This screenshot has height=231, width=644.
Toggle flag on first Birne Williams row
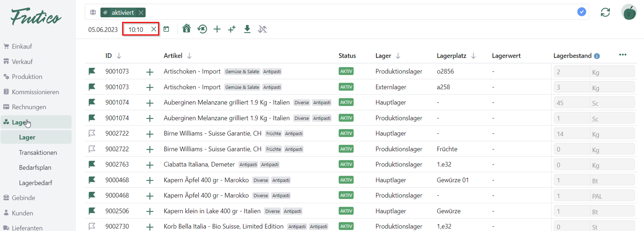[92, 133]
